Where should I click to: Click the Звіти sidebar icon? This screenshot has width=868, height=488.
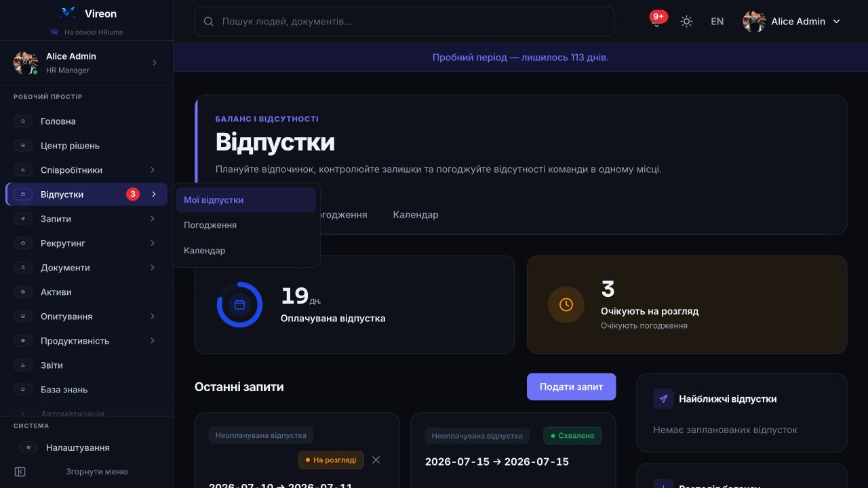click(23, 365)
